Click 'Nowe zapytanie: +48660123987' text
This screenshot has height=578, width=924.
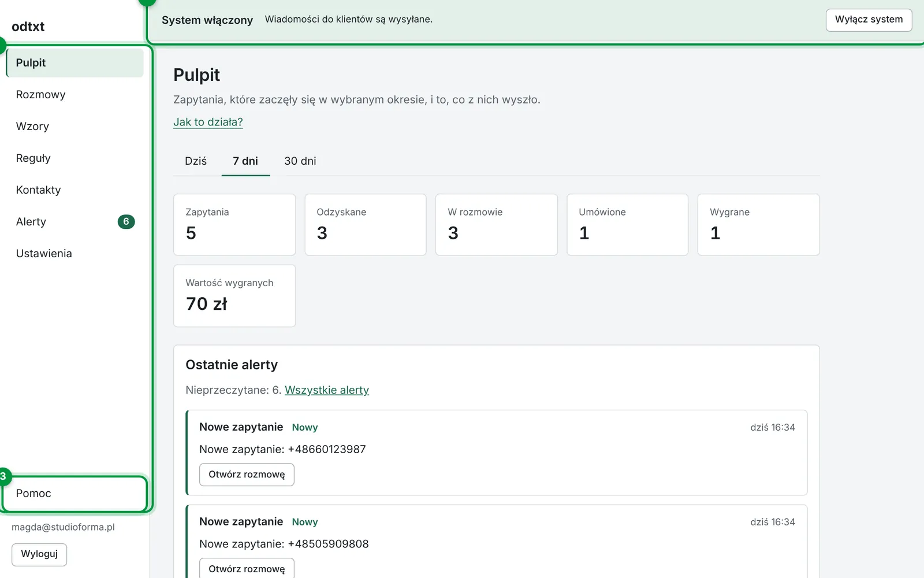[x=282, y=449]
